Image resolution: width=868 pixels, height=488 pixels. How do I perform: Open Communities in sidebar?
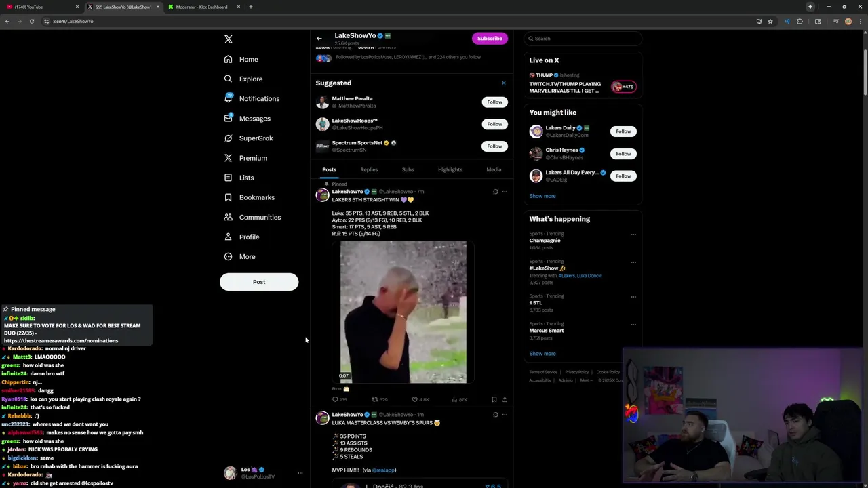252,217
